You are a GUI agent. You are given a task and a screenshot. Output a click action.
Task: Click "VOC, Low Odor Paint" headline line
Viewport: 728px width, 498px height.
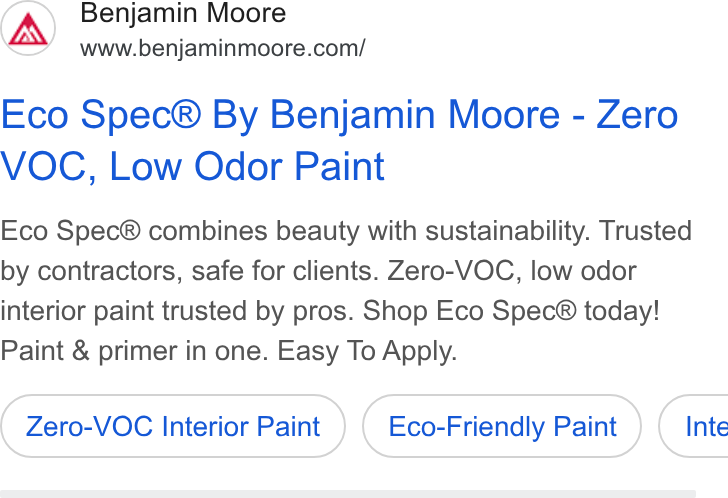tap(193, 166)
